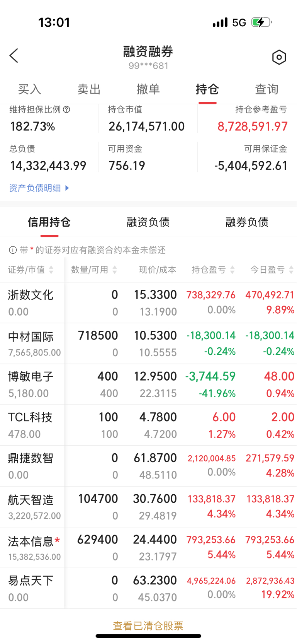Tap 易点天下 profit 4,965,224.06
297x644 pixels.
coord(211,581)
